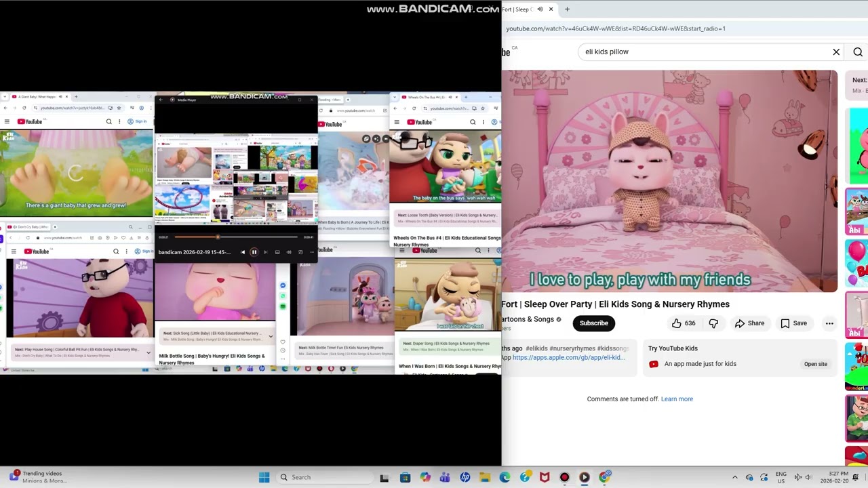Open a new browser tab
This screenshot has height=488, width=868.
coord(567,9)
